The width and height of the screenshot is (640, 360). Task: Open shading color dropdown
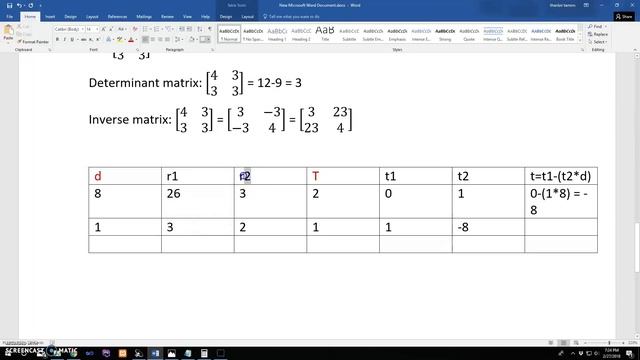[x=196, y=40]
